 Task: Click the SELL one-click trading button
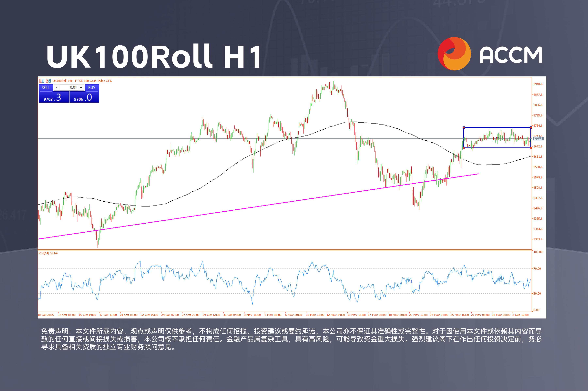pyautogui.click(x=46, y=88)
